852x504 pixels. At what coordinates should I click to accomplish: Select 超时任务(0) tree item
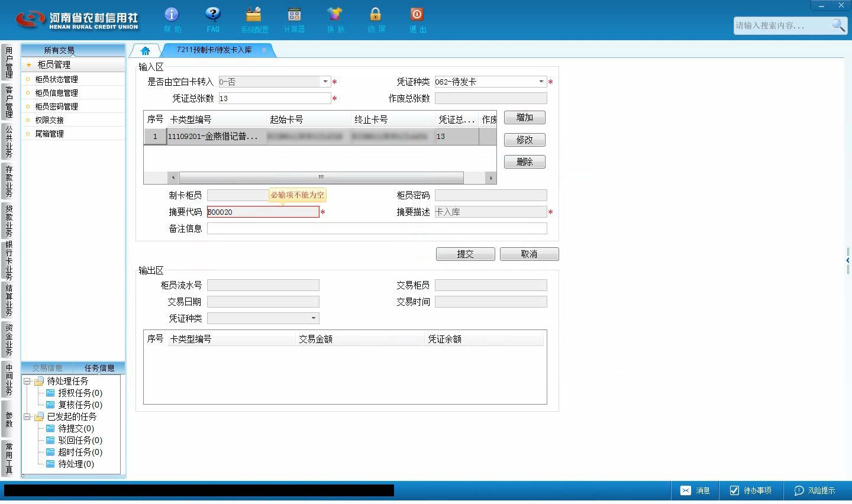[x=80, y=452]
